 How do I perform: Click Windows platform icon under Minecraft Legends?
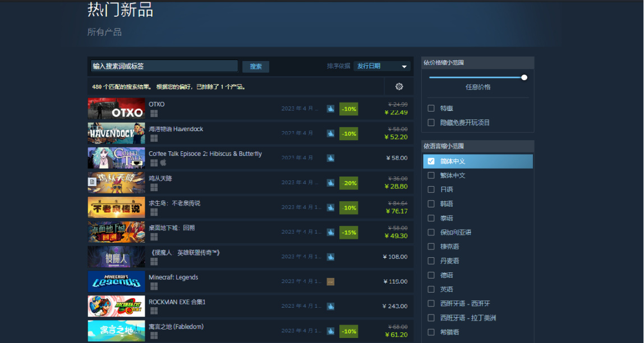point(154,286)
